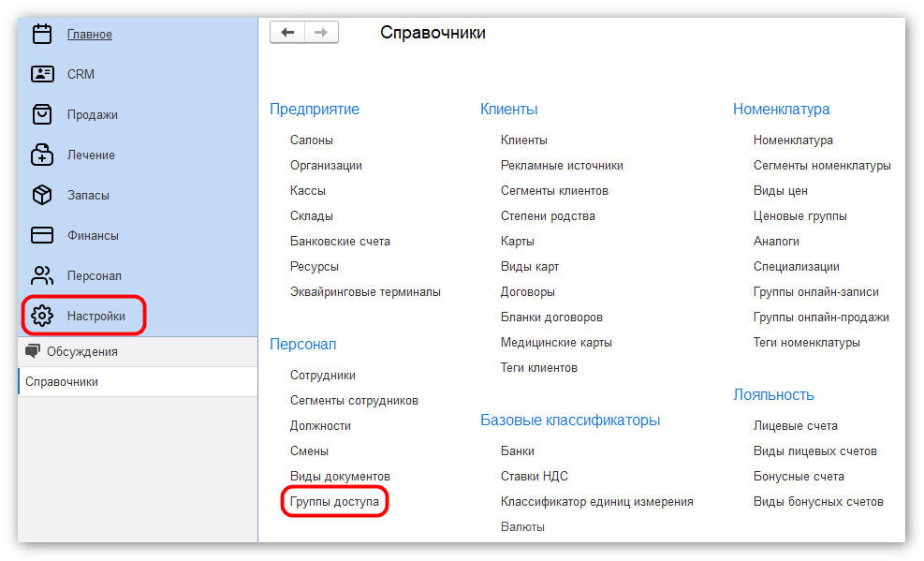The width and height of the screenshot is (924, 561).
Task: Go back with the left arrow button
Action: point(287,33)
